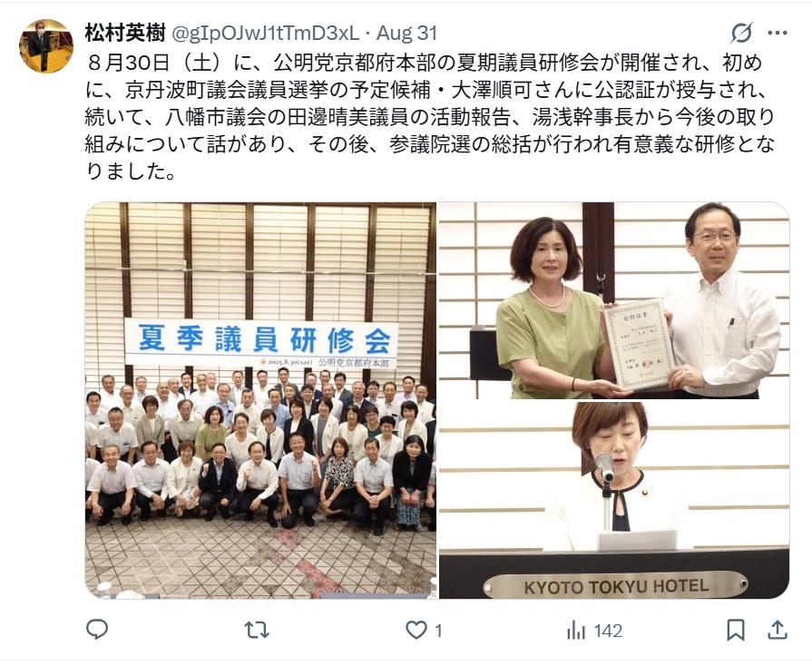Share the post via upload arrow icon
This screenshot has width=812, height=666.
click(x=778, y=631)
